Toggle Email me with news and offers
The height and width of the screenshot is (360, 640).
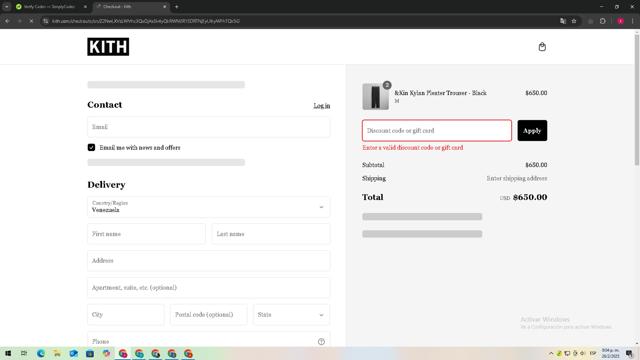91,147
